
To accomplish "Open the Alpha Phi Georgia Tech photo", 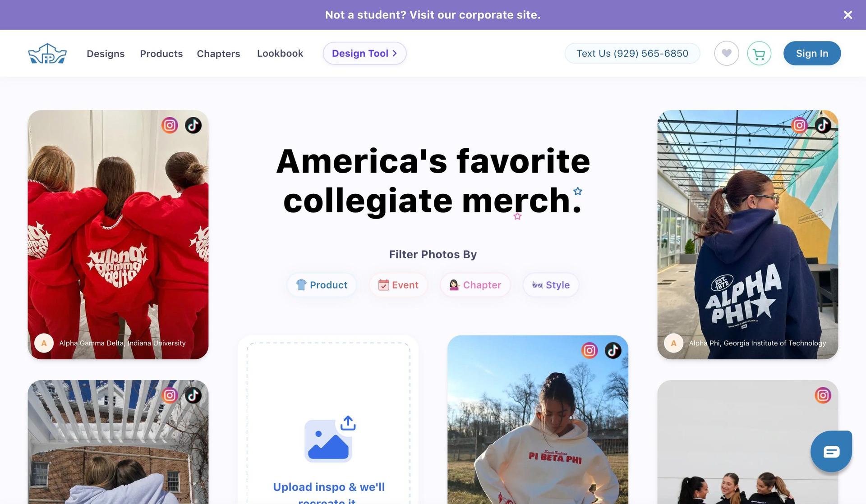I will tap(747, 234).
